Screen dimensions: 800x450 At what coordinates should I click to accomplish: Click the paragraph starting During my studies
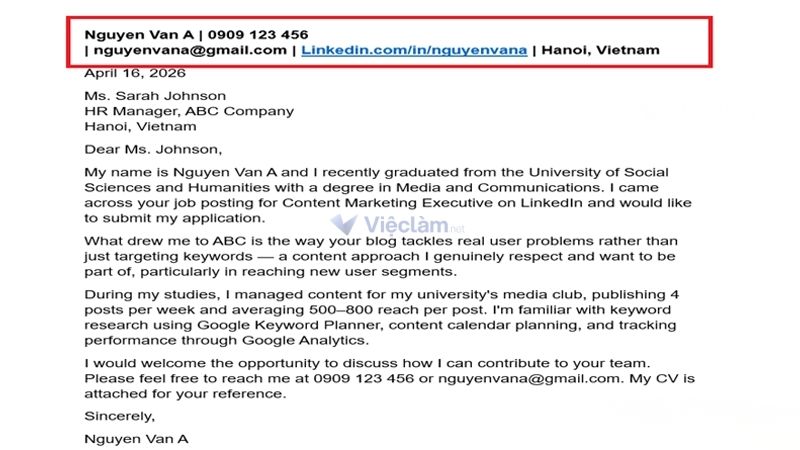pyautogui.click(x=381, y=317)
